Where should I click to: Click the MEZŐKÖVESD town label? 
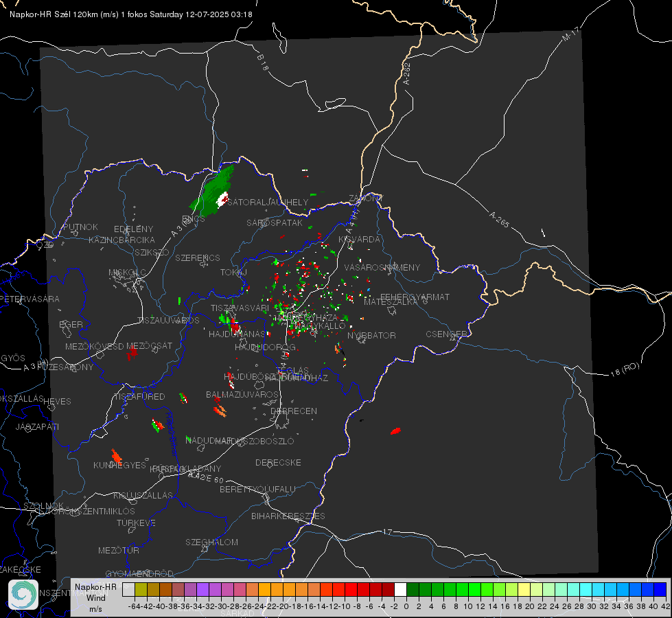point(94,346)
